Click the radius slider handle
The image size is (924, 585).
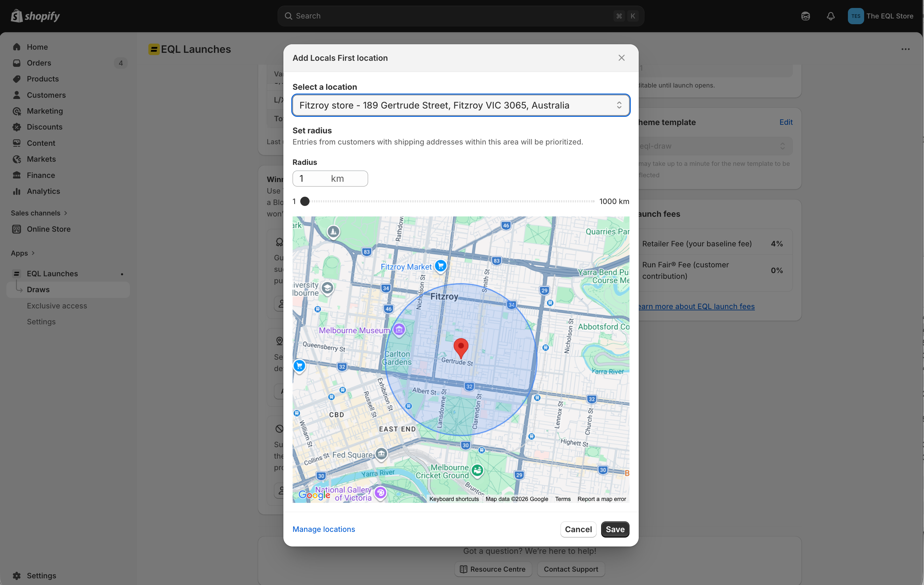(305, 201)
